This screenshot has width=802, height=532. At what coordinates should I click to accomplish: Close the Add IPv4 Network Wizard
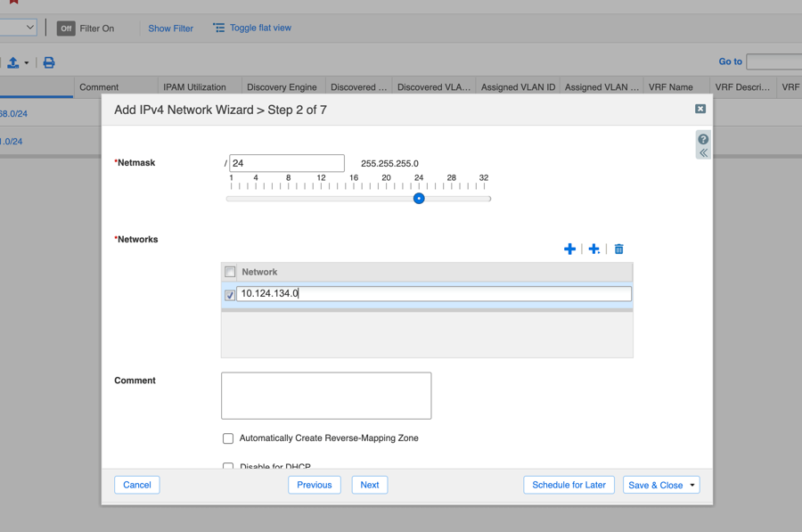pyautogui.click(x=700, y=109)
